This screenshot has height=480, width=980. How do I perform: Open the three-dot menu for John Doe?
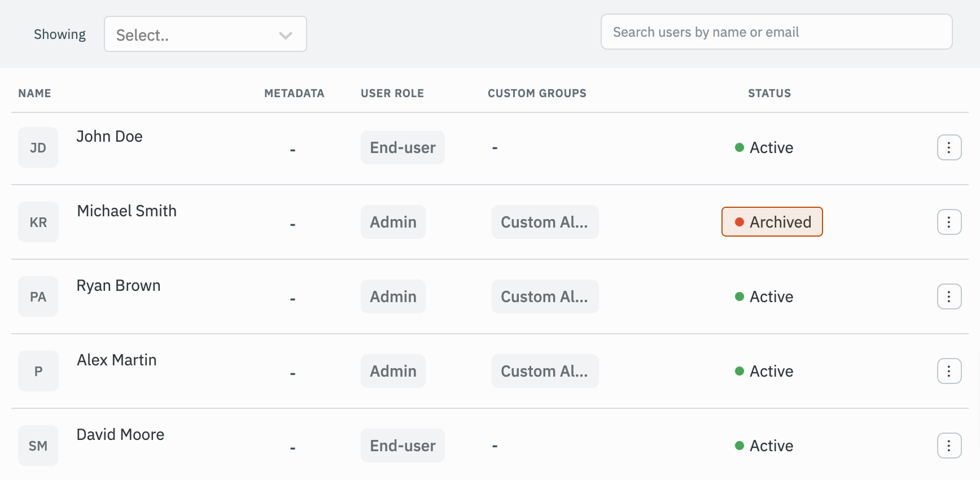949,147
